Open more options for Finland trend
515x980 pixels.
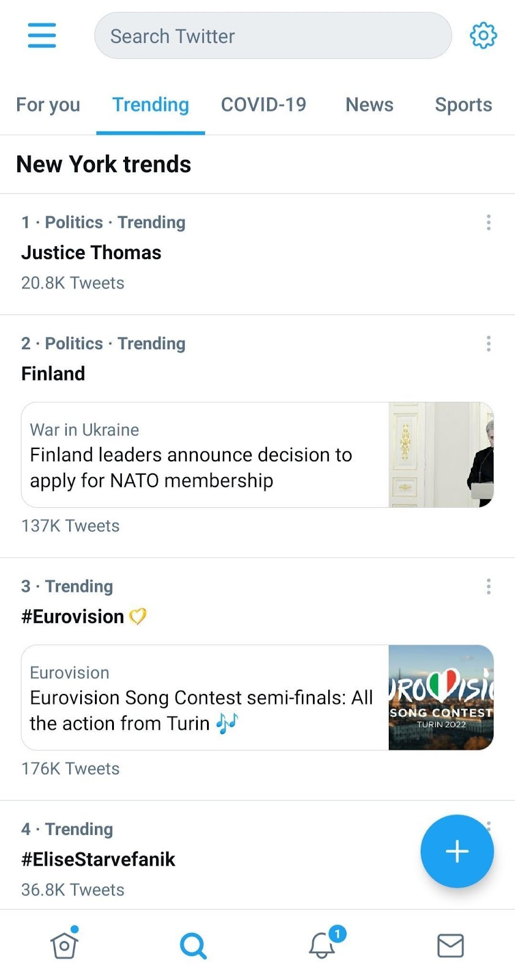(x=488, y=344)
